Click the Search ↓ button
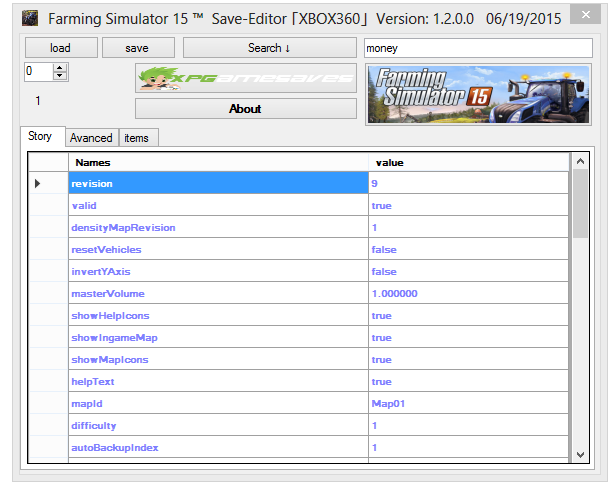Image resolution: width=616 pixels, height=491 pixels. (269, 48)
